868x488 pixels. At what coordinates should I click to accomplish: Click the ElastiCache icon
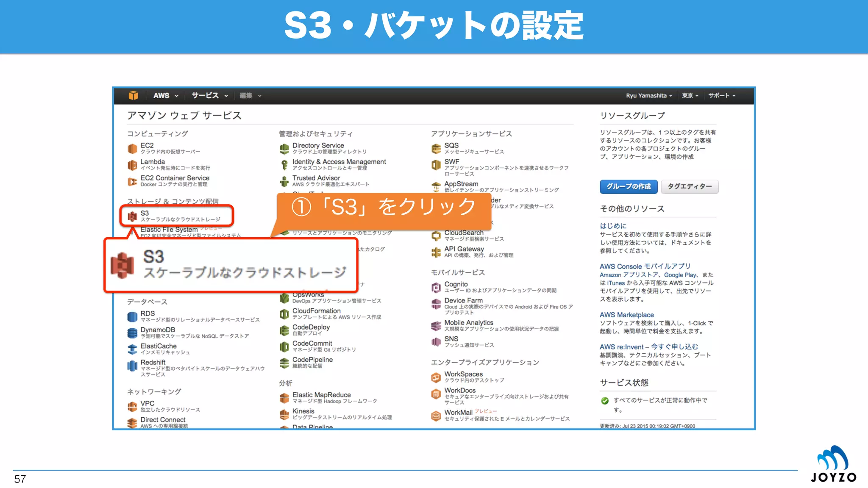(x=132, y=349)
